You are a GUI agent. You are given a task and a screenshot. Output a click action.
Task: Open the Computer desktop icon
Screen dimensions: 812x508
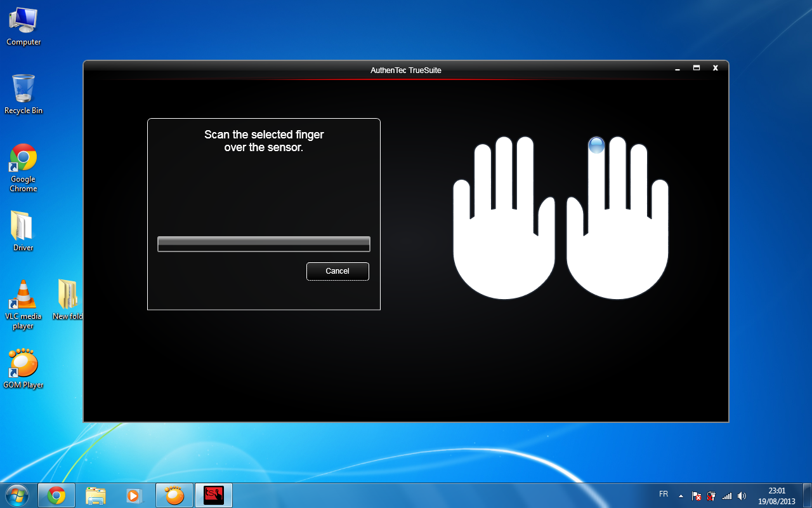pyautogui.click(x=23, y=27)
